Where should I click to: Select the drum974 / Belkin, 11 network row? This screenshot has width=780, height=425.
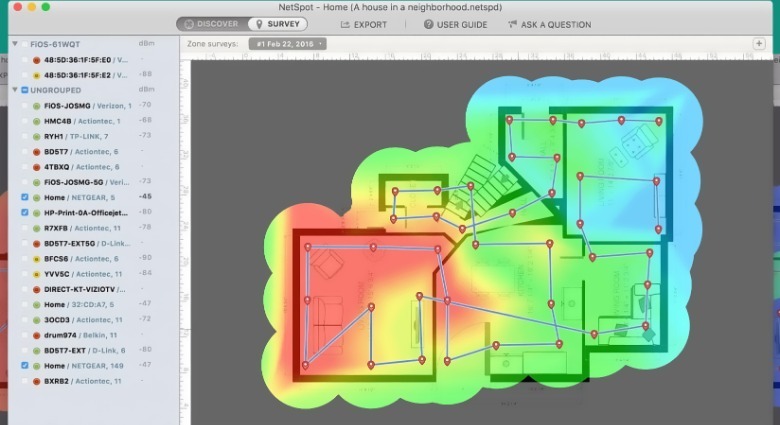(x=94, y=335)
